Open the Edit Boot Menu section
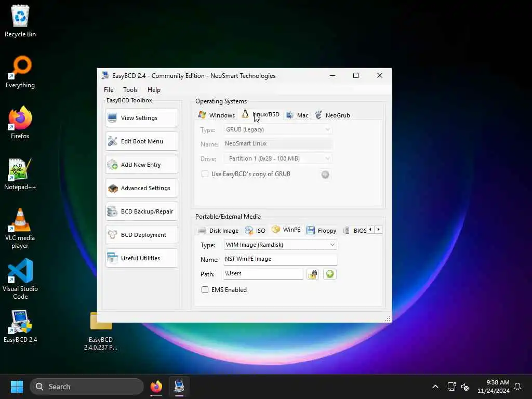532x399 pixels. (x=141, y=141)
